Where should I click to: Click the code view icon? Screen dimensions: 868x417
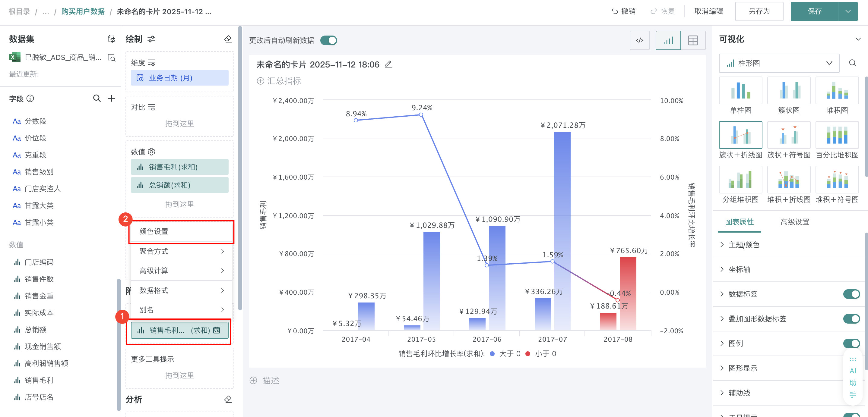(x=639, y=40)
